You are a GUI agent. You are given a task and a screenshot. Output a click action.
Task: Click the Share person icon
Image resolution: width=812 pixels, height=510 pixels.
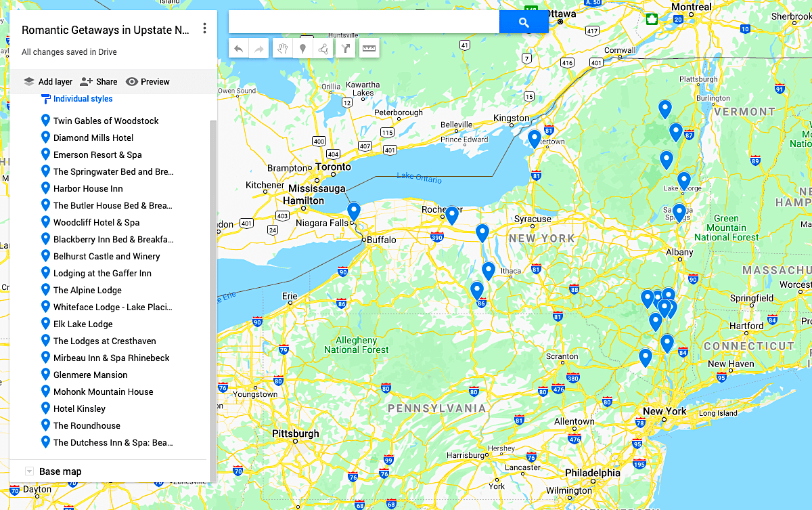(x=86, y=81)
